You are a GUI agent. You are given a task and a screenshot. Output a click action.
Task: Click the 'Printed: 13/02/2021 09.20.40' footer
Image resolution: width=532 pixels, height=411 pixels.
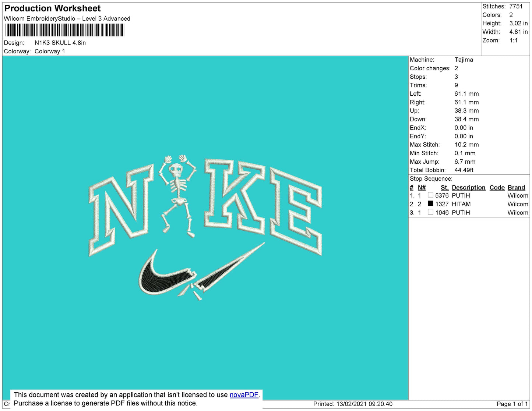point(353,404)
